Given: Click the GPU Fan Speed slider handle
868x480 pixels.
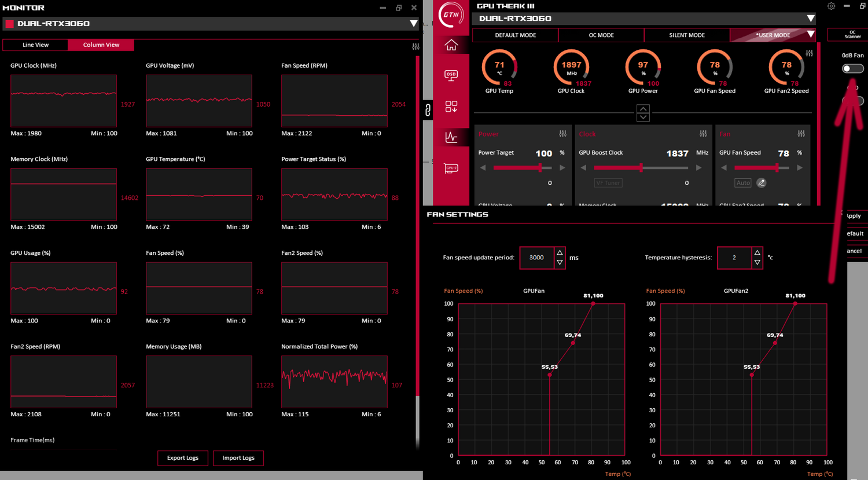Looking at the screenshot, I should [777, 168].
